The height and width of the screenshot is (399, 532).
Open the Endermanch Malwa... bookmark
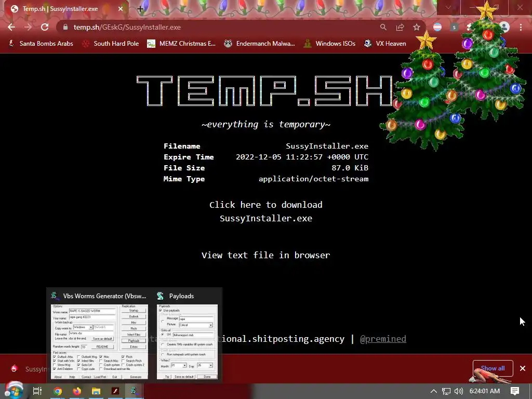tap(260, 44)
